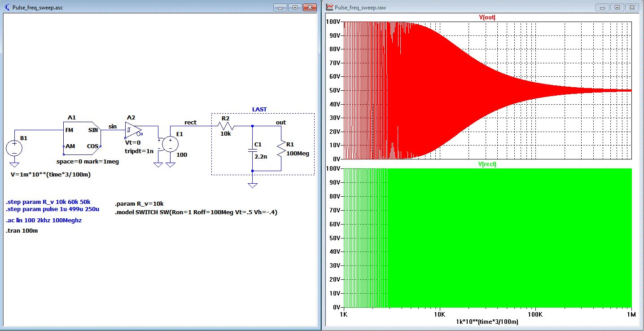Select the .step param R_v directive
The image size is (644, 331).
pyautogui.click(x=48, y=202)
